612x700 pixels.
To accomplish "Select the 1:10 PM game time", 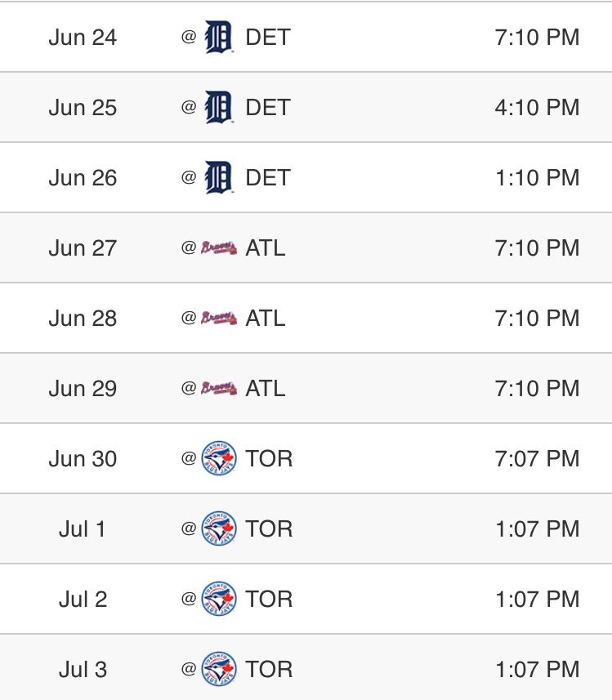I will pos(537,178).
